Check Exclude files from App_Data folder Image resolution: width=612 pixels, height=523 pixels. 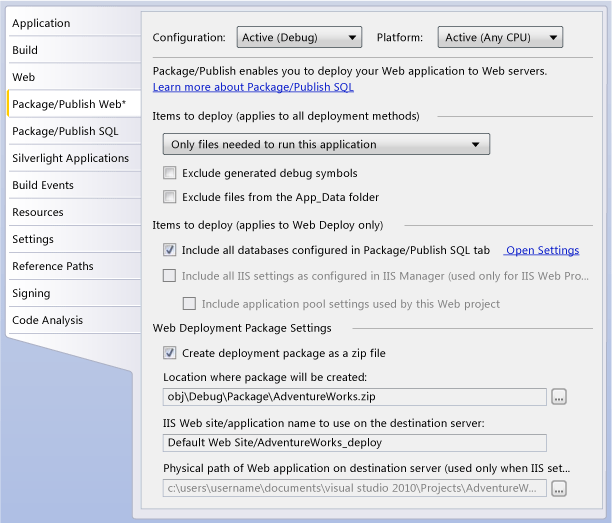tap(169, 197)
